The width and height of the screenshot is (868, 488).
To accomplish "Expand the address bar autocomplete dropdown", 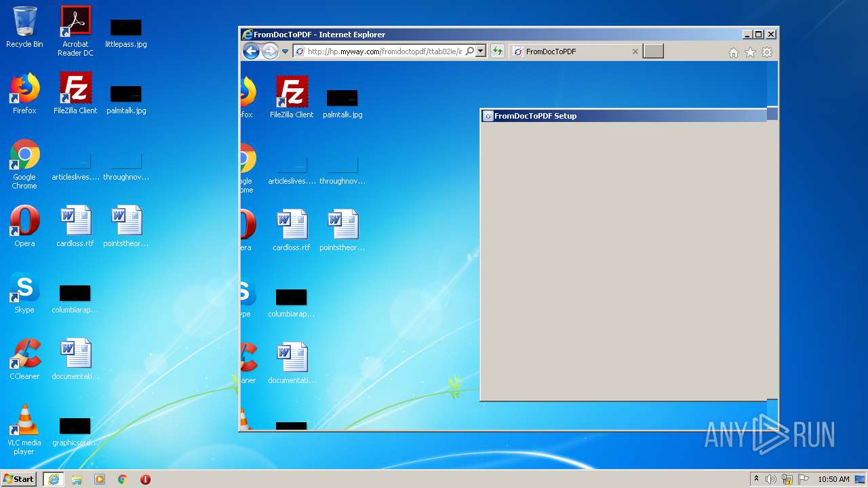I will click(481, 52).
